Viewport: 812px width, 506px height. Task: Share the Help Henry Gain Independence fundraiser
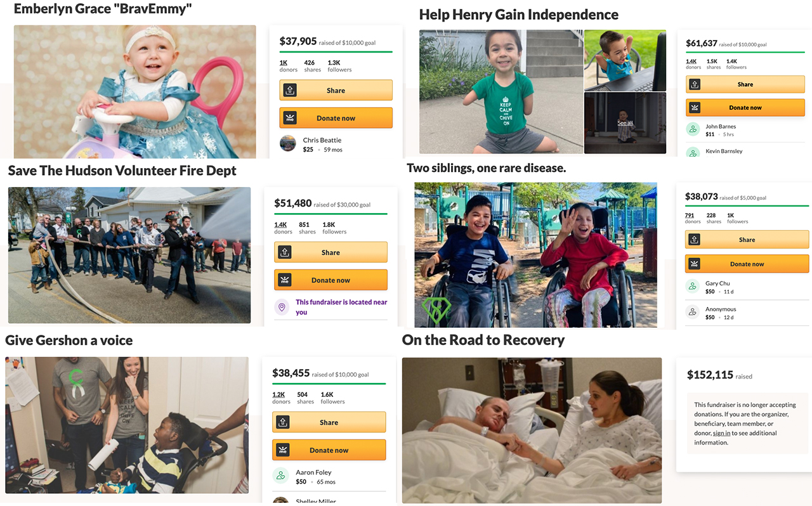[745, 84]
